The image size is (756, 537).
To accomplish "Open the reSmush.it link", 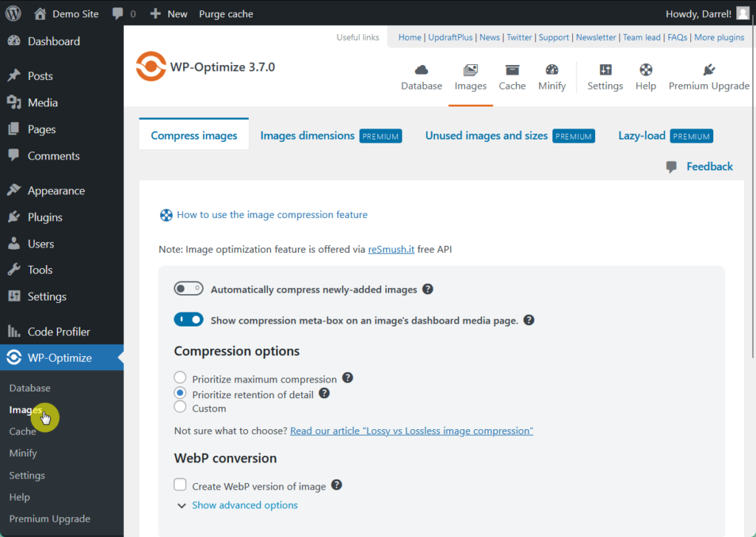I will point(391,250).
